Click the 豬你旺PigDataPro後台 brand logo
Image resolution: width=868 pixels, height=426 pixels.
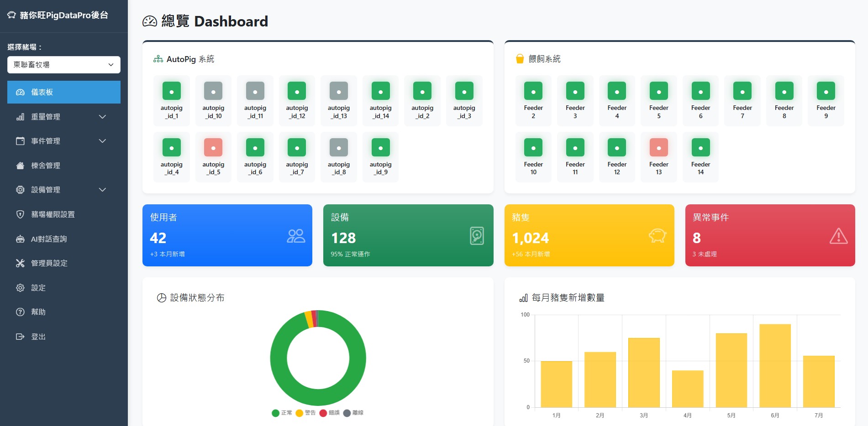tap(58, 15)
